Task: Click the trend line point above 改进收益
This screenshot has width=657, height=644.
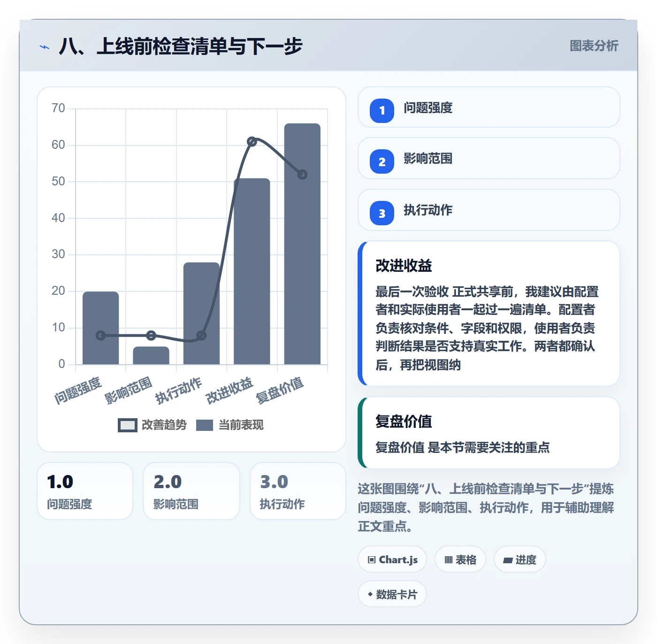Action: point(252,141)
